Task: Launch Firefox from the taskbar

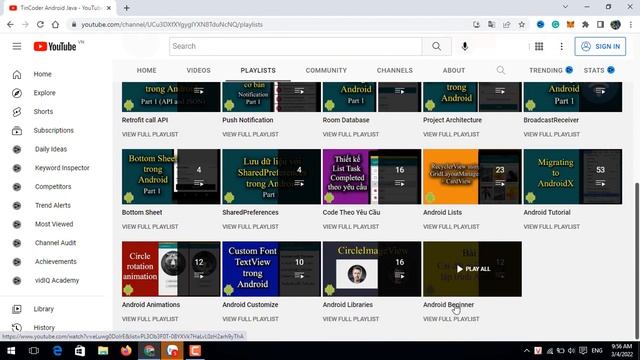Action: [x=126, y=351]
